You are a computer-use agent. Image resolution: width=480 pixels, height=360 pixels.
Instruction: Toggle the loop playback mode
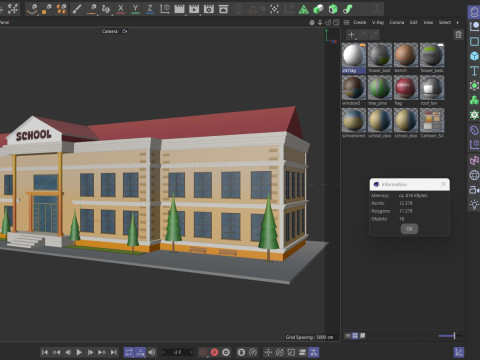click(129, 352)
